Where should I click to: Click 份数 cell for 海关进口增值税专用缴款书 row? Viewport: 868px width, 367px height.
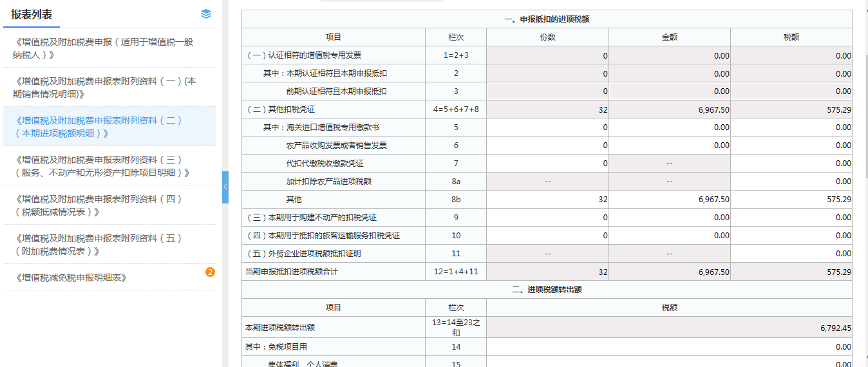547,127
